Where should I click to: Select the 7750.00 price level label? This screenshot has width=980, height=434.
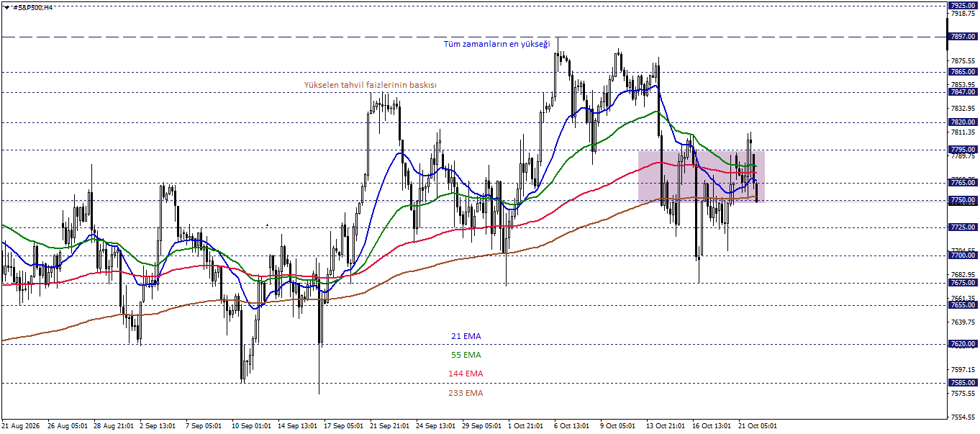point(963,200)
